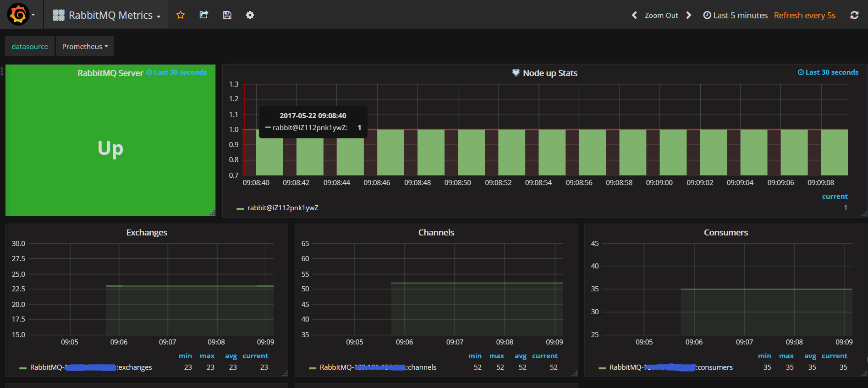Click Refresh every 5s setting

point(805,15)
